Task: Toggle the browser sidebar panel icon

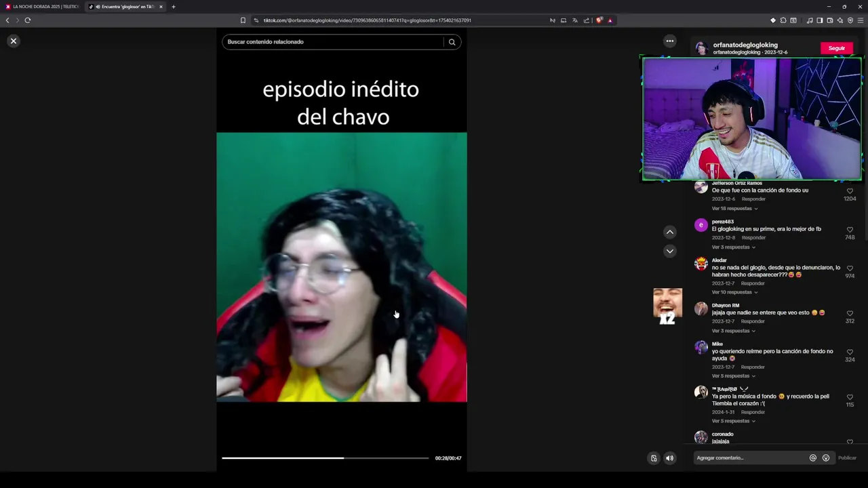Action: point(820,20)
